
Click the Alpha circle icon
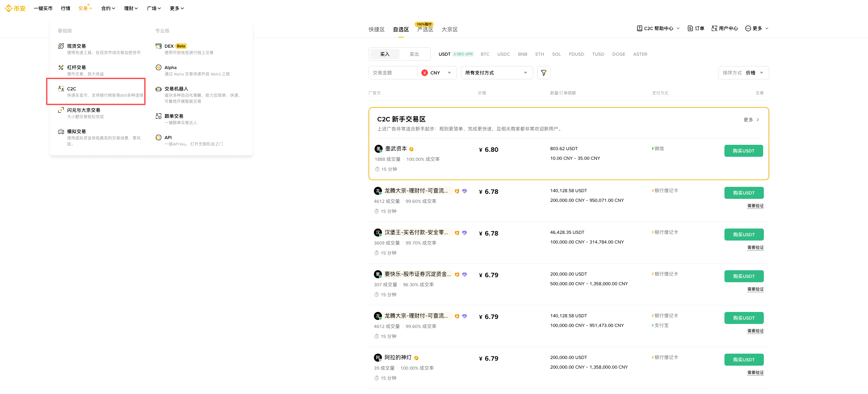coord(158,67)
